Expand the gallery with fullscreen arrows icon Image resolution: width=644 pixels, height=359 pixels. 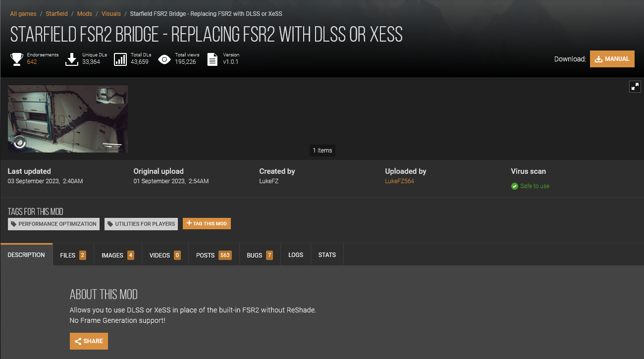coord(635,87)
